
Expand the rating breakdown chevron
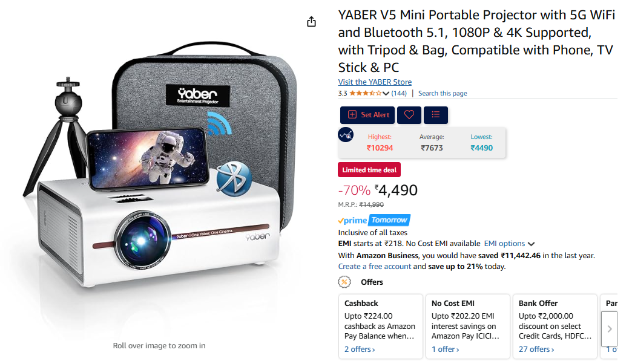(x=386, y=93)
